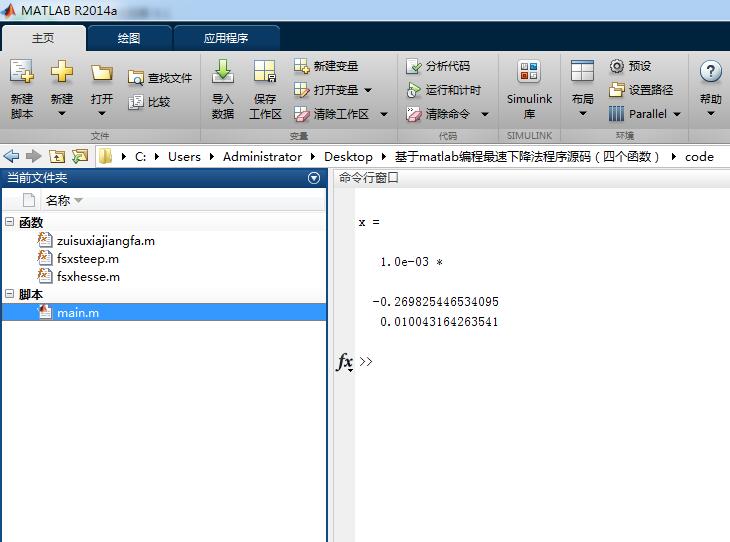Click Clear Workspace (清除工作区) icon
The height and width of the screenshot is (542, 730).
[301, 114]
